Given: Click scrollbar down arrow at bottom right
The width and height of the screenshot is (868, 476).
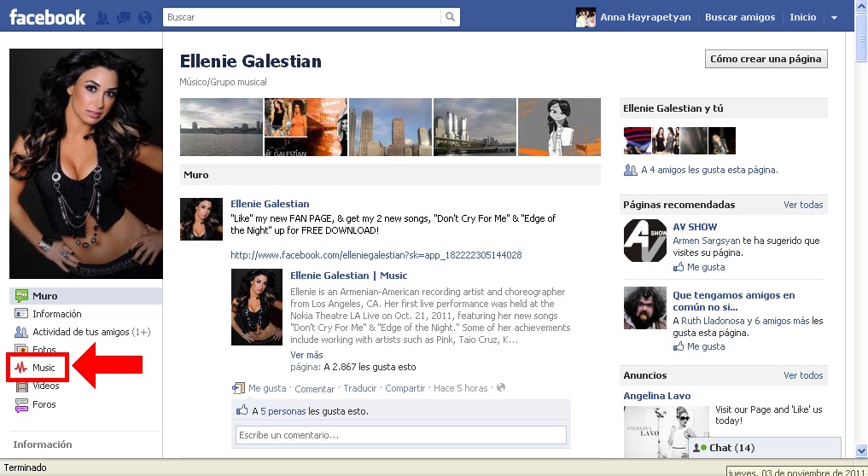Looking at the screenshot, I should [861, 450].
